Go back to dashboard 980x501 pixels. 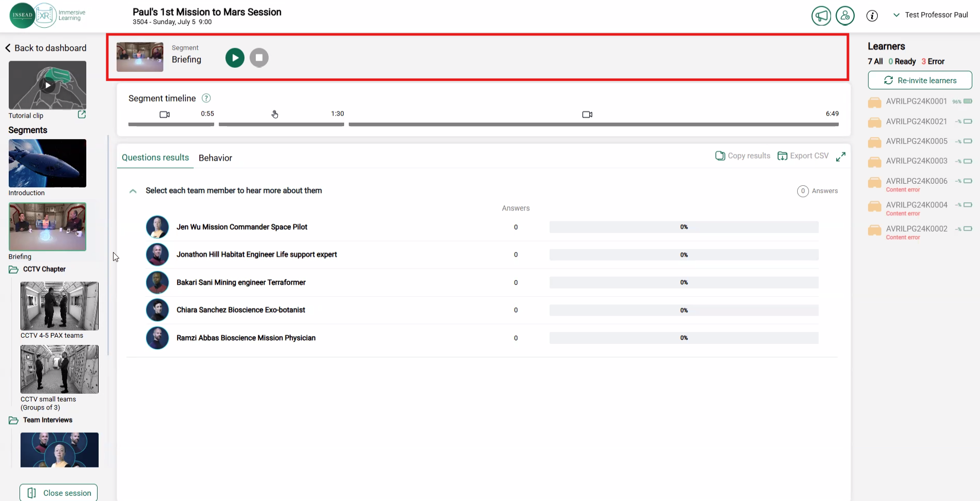click(46, 48)
